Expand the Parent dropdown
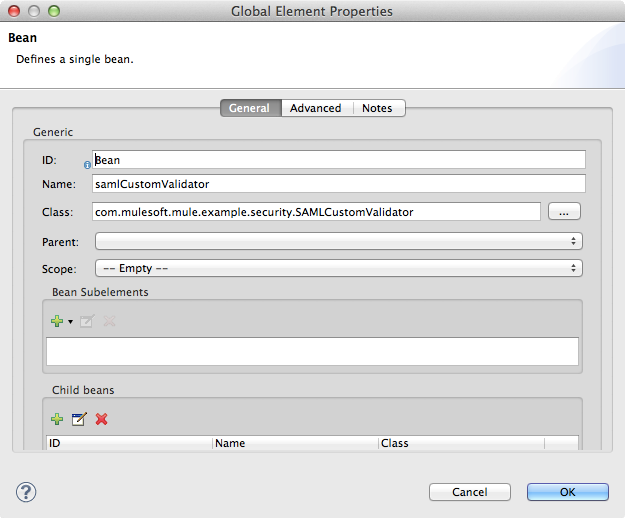This screenshot has height=518, width=625. tap(338, 241)
